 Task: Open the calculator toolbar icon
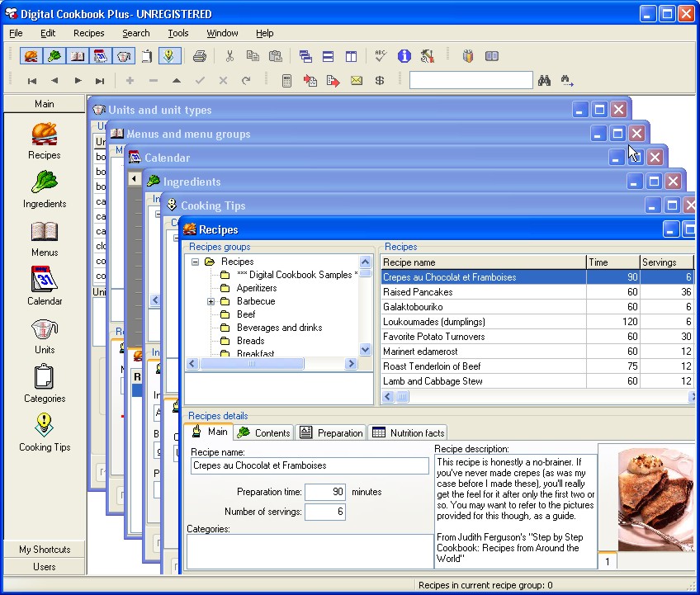coord(286,81)
